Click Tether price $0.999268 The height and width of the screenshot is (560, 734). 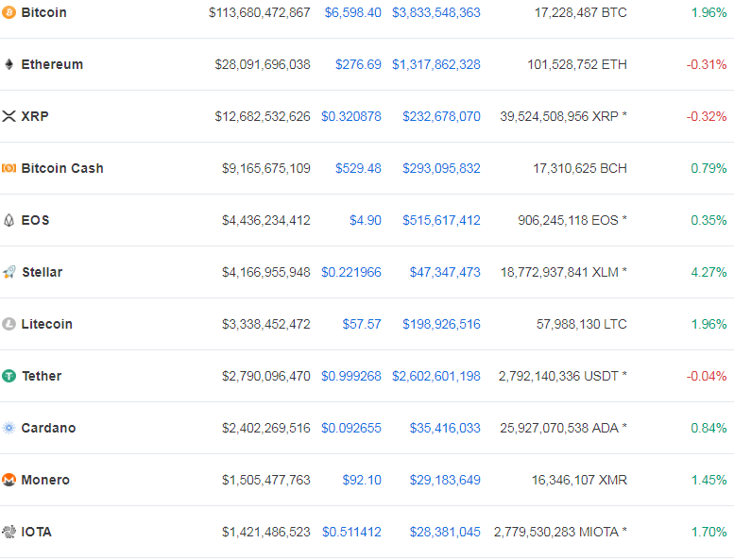[351, 376]
